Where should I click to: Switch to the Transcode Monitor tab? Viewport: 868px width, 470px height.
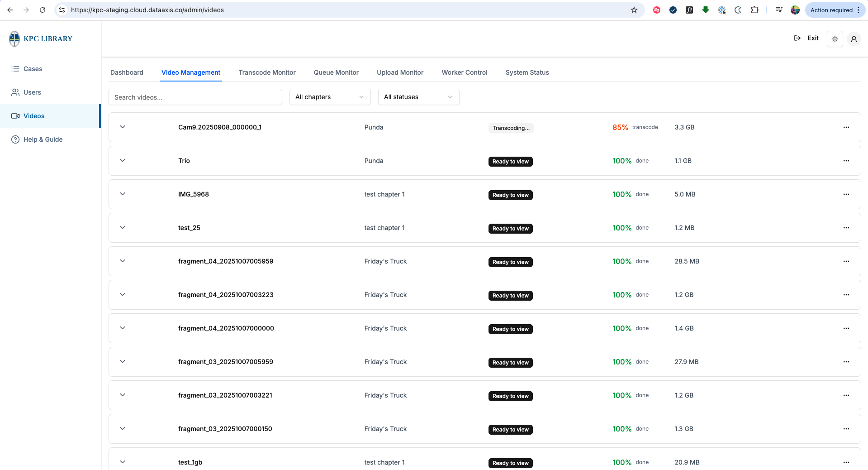(267, 72)
